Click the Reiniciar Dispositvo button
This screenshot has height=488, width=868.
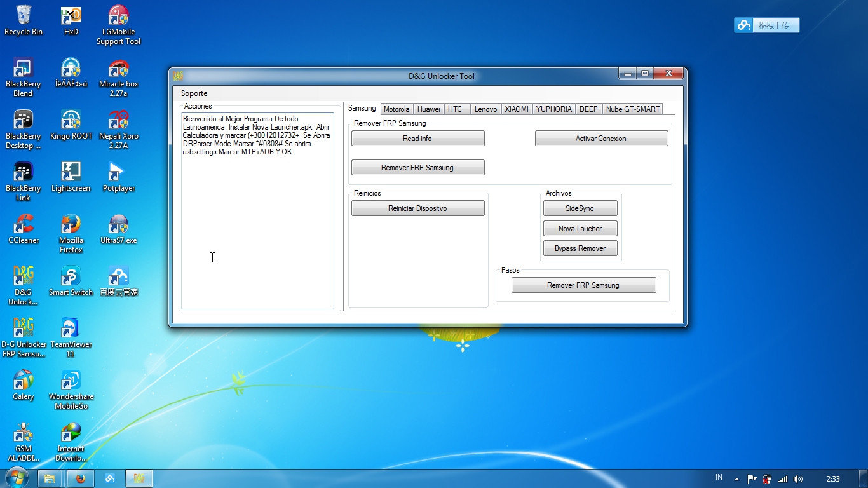point(417,208)
